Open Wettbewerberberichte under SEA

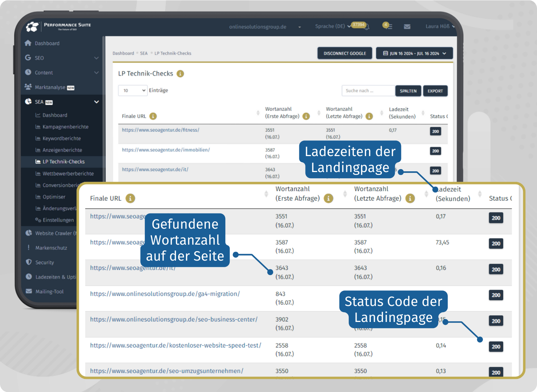(x=68, y=173)
